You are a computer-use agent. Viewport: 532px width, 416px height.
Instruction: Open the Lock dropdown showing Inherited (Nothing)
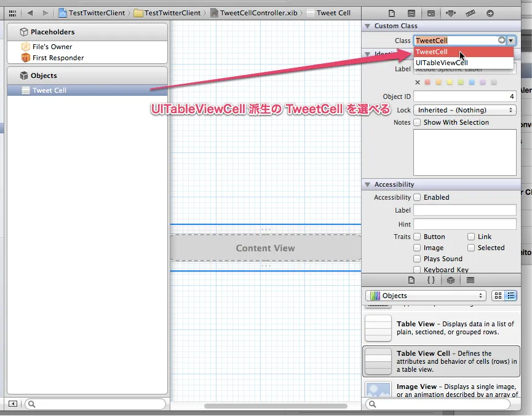pyautogui.click(x=464, y=109)
